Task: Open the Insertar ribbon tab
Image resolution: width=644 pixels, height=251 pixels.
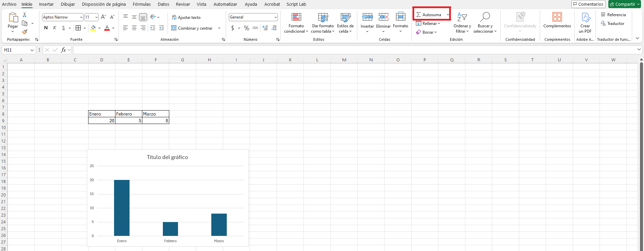Action: (46, 4)
